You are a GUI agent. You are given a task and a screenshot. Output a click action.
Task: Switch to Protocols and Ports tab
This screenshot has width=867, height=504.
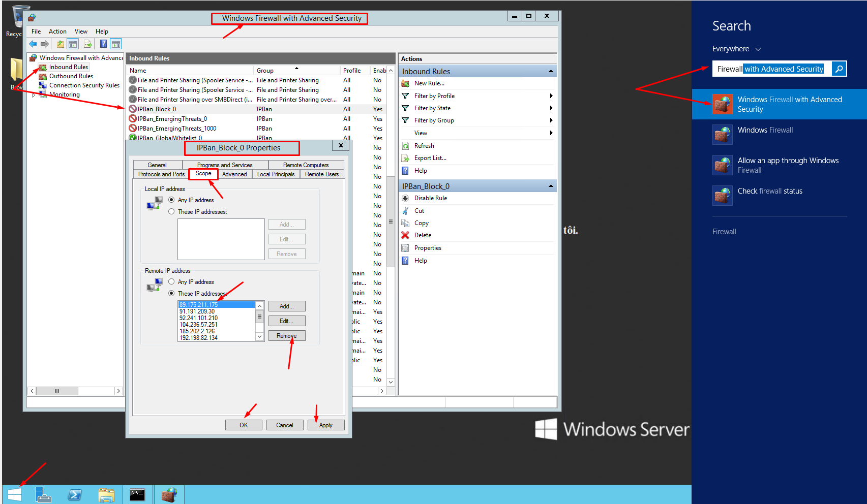coord(161,174)
